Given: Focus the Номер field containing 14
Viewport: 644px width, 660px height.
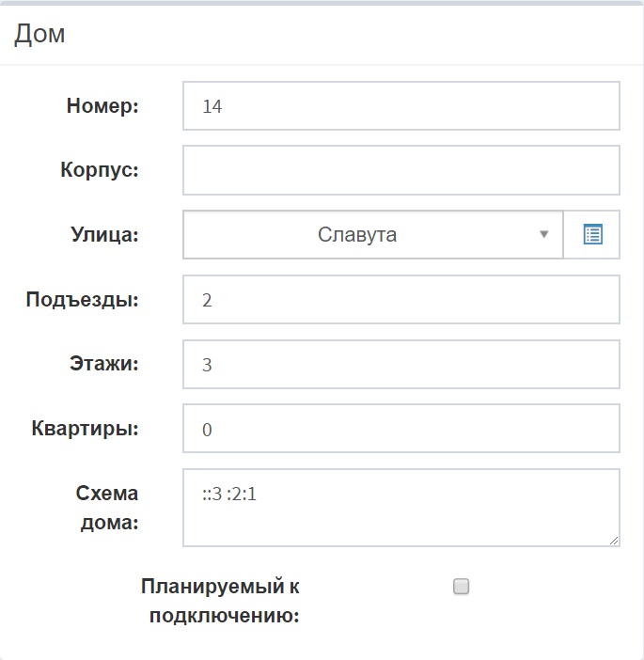Looking at the screenshot, I should click(401, 105).
